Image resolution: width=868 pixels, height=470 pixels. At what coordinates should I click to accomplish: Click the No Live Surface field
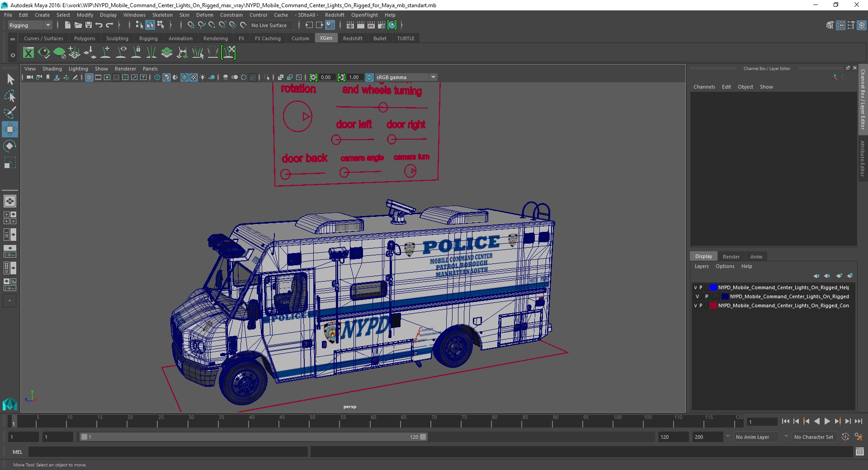coord(271,25)
